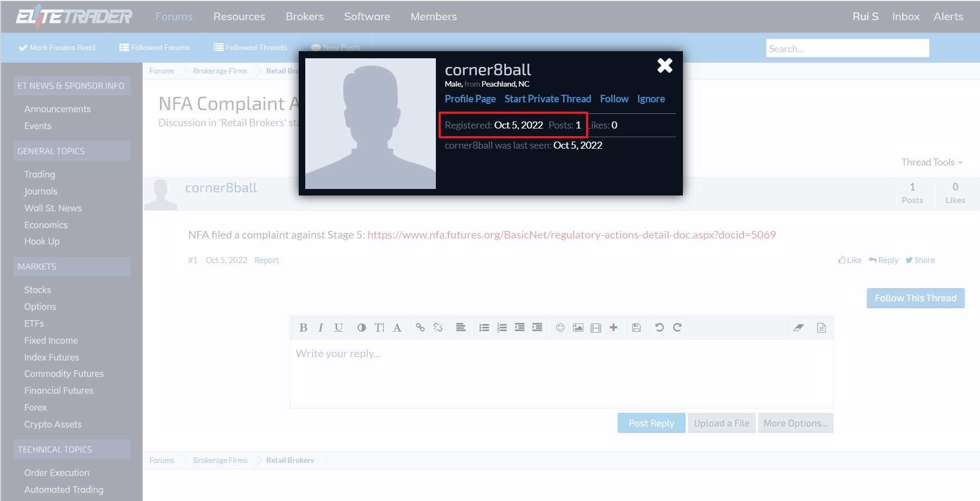980x501 pixels.
Task: Open More Options for the reply
Action: 796,423
